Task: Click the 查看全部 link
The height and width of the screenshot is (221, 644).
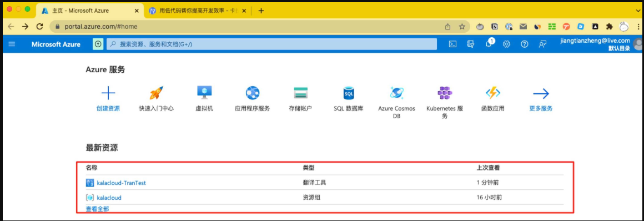Action: (x=97, y=209)
